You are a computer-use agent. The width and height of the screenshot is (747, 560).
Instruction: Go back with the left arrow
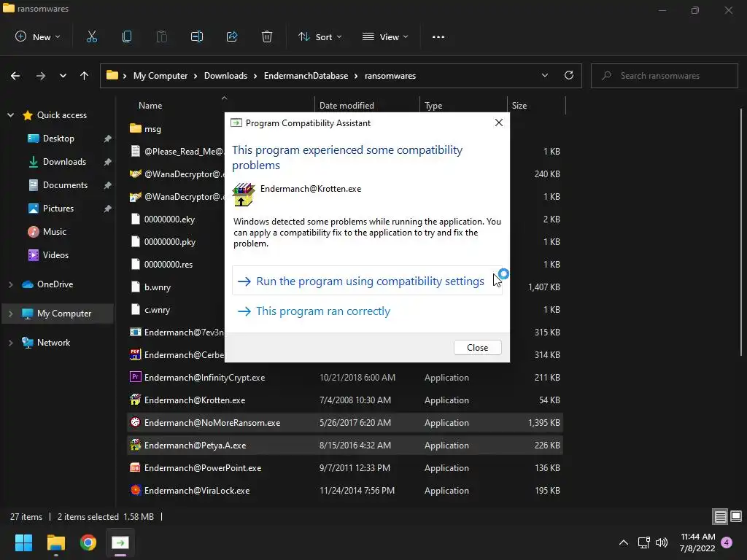[15, 76]
